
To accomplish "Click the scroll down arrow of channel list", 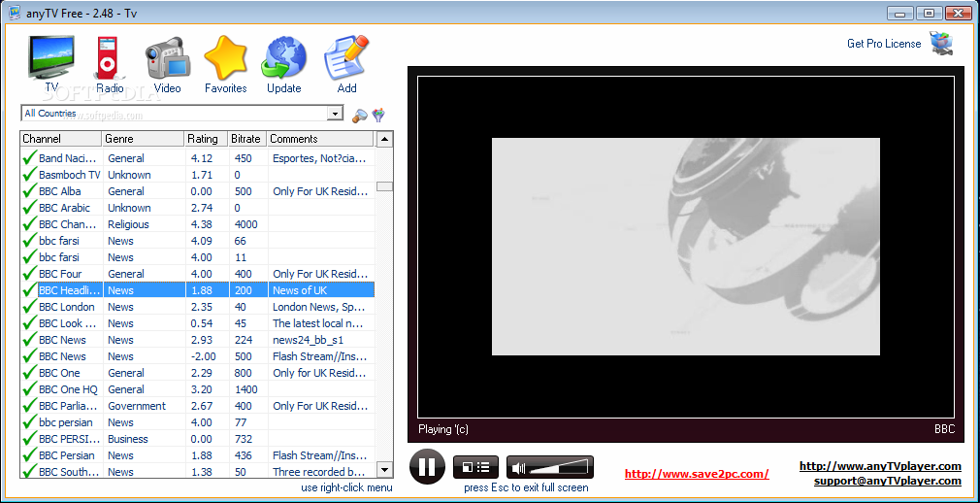I will tap(385, 470).
